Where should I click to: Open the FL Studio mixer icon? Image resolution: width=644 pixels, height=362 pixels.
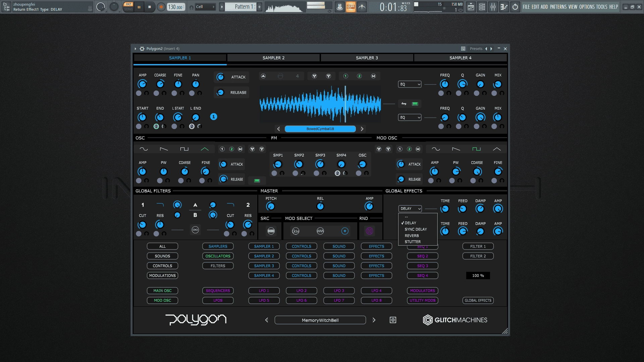click(x=493, y=7)
